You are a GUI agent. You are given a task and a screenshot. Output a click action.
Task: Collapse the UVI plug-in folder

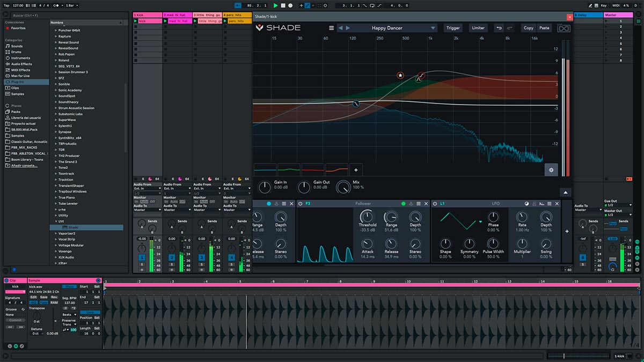pos(56,221)
